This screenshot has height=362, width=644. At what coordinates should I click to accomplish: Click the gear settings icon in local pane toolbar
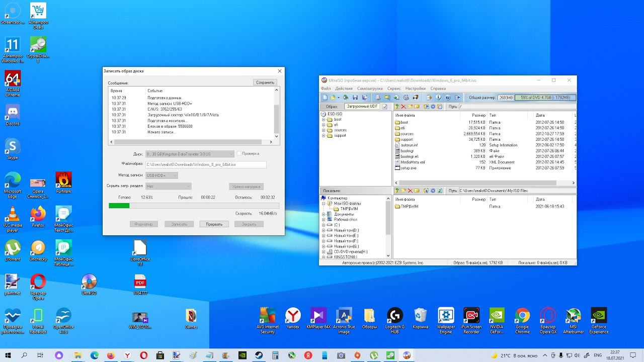tap(433, 191)
